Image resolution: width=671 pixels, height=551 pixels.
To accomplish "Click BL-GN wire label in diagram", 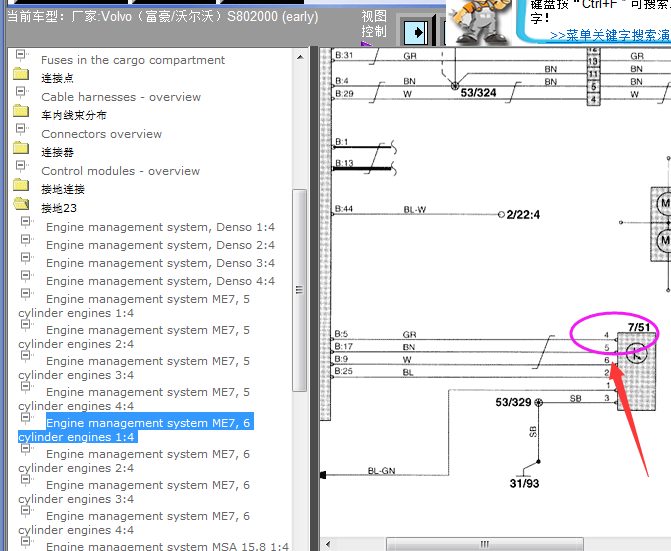I will click(382, 471).
